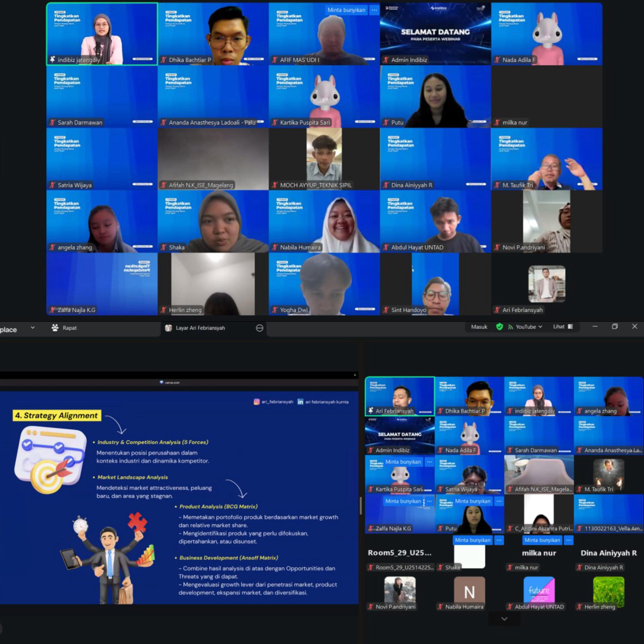Click the pin icon on indibiz jatengdiy tile
Viewport: 644px width, 644px height.
point(52,60)
